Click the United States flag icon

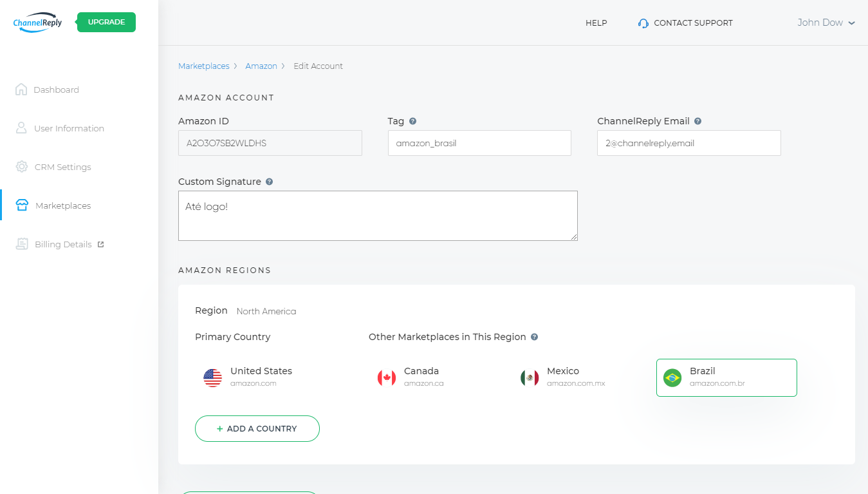point(212,377)
